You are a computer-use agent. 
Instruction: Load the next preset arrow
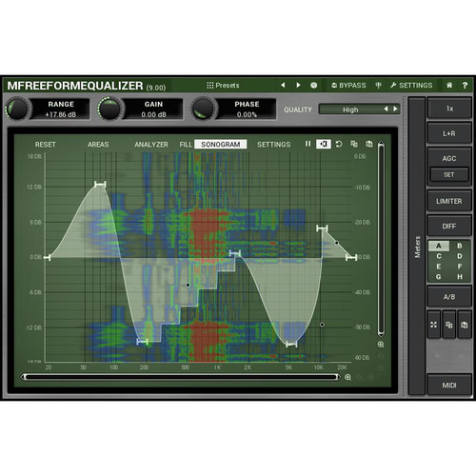(x=298, y=85)
